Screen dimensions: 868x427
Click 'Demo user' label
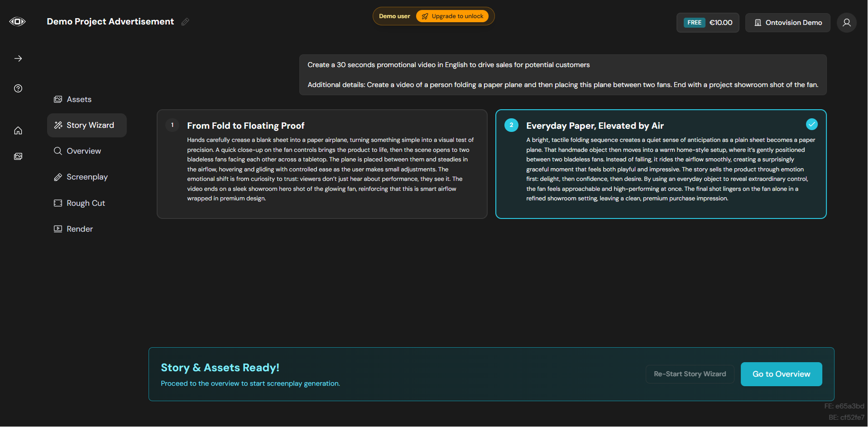pos(394,16)
